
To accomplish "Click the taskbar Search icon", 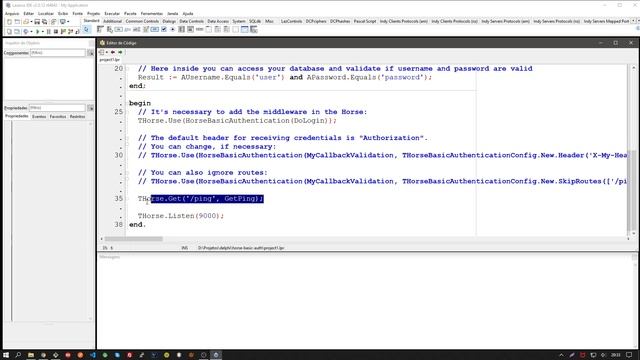I will (x=18, y=355).
